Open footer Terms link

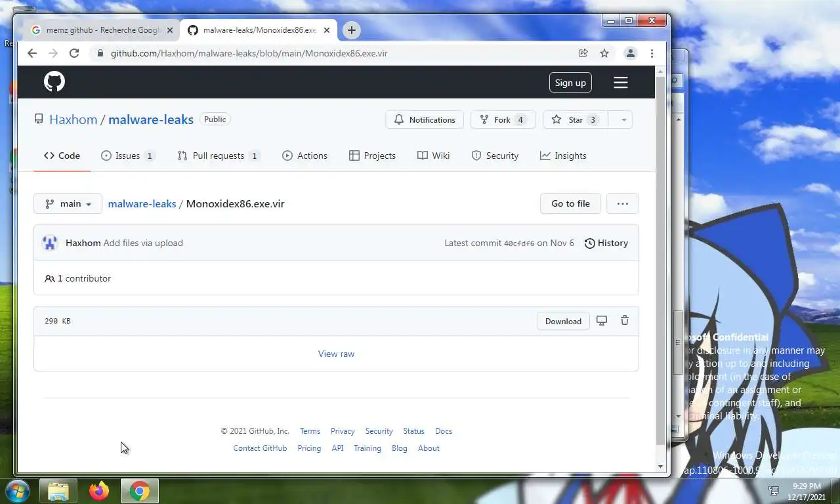310,431
